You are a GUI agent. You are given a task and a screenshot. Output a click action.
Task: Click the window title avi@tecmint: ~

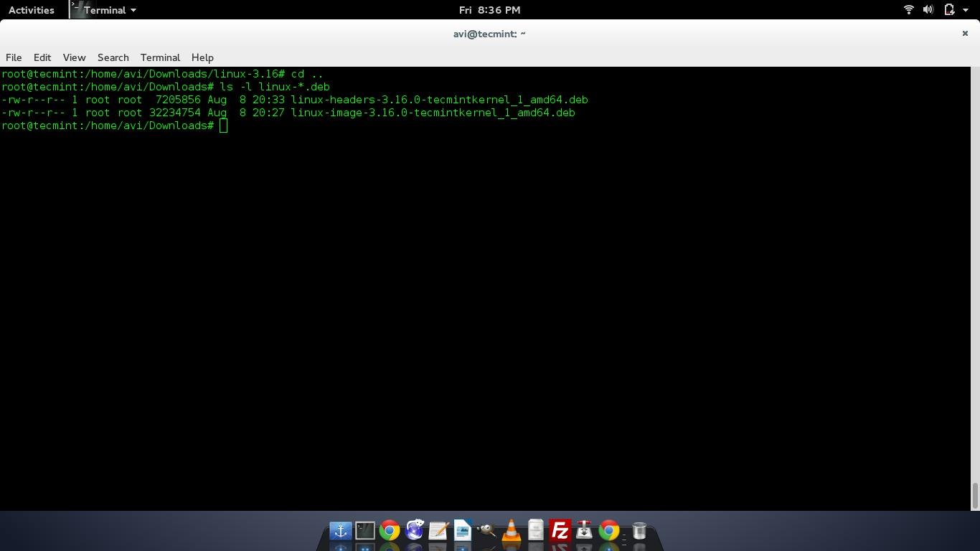[489, 34]
